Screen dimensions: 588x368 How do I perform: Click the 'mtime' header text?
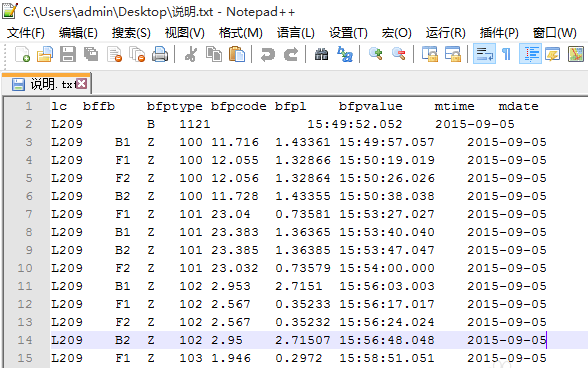[454, 107]
